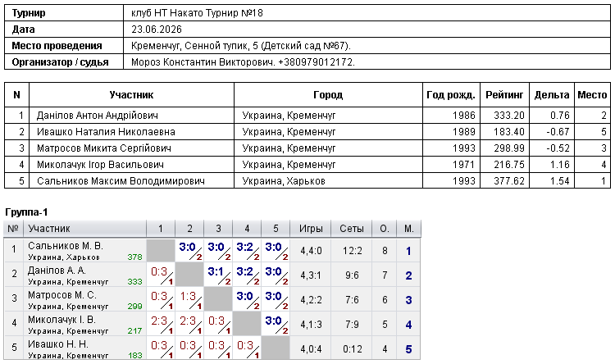Click the 'Группа-1' heading
Screen dimensions: 615x364
[26, 212]
